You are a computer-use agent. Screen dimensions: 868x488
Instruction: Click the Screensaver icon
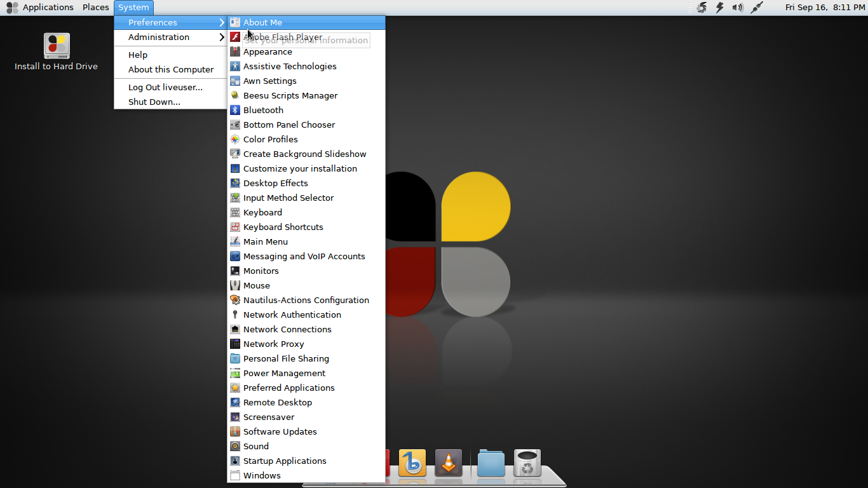coord(235,417)
